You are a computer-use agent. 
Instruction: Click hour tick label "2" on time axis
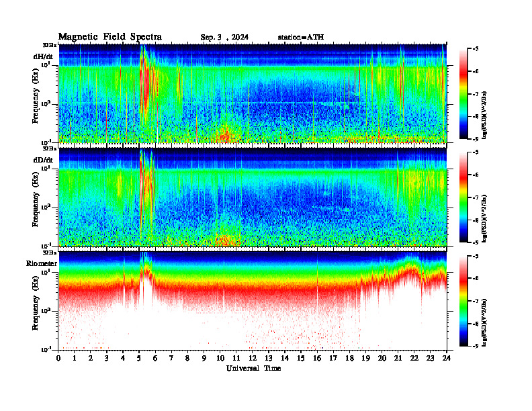pyautogui.click(x=91, y=358)
